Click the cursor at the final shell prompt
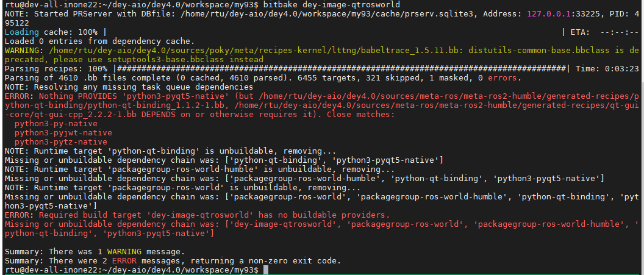This screenshot has width=644, height=275. 266,270
